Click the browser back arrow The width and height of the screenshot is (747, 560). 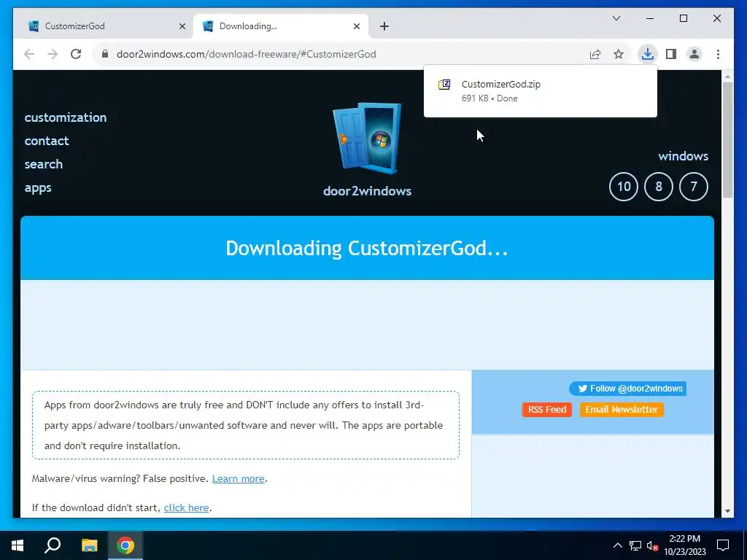point(29,54)
